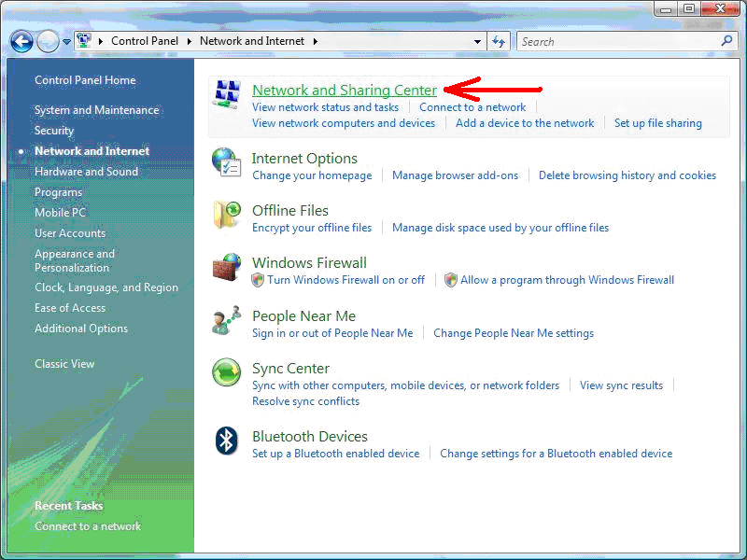Open Network and Sharing Center heading link
The width and height of the screenshot is (747, 560).
(345, 90)
